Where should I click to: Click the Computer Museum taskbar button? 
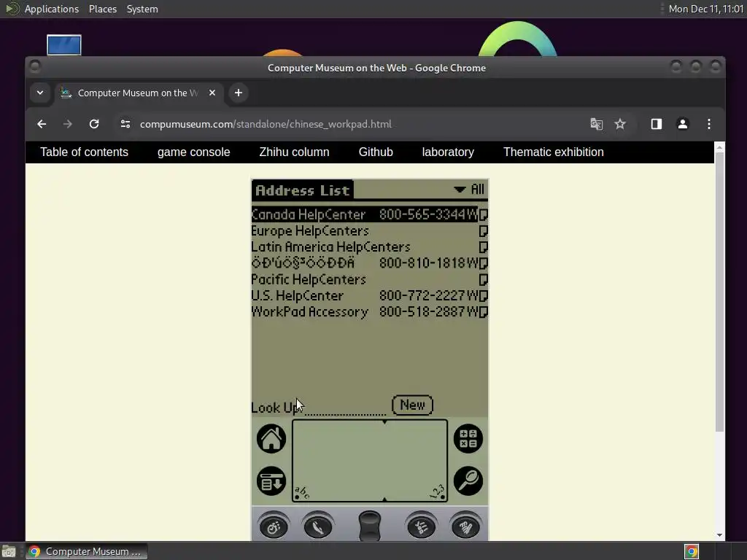pos(86,551)
